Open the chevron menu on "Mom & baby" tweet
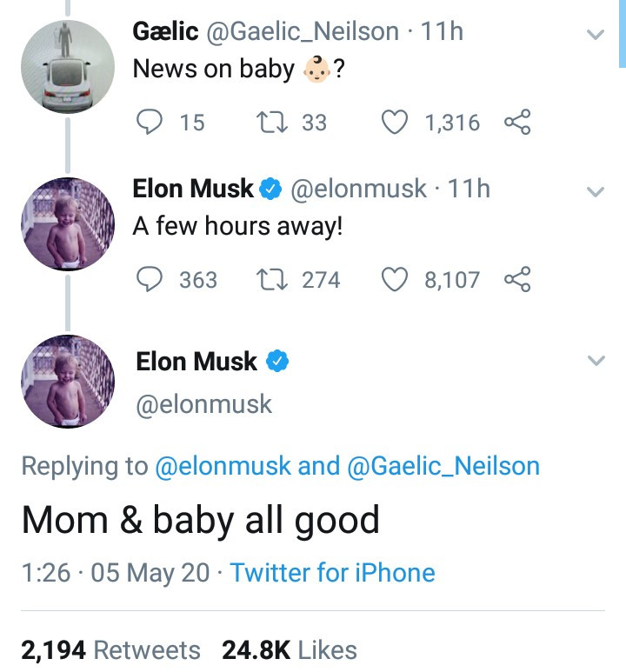 [x=596, y=360]
